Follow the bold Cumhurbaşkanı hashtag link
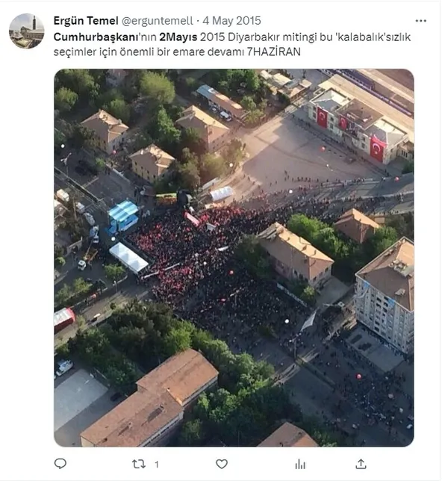This screenshot has height=481, width=448. point(96,37)
